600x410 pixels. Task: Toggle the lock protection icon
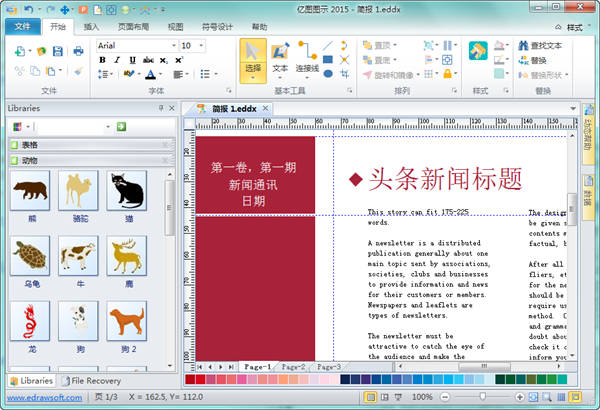click(x=447, y=74)
